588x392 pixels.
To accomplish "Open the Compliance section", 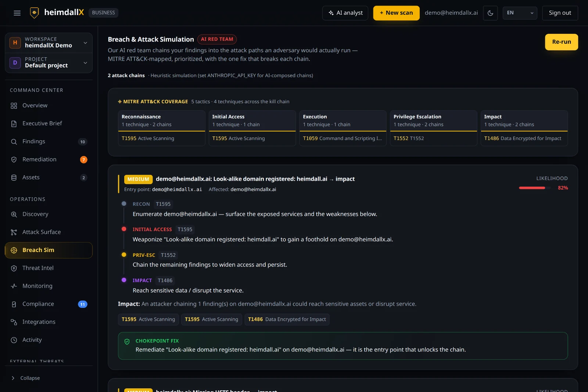I will coord(49,304).
